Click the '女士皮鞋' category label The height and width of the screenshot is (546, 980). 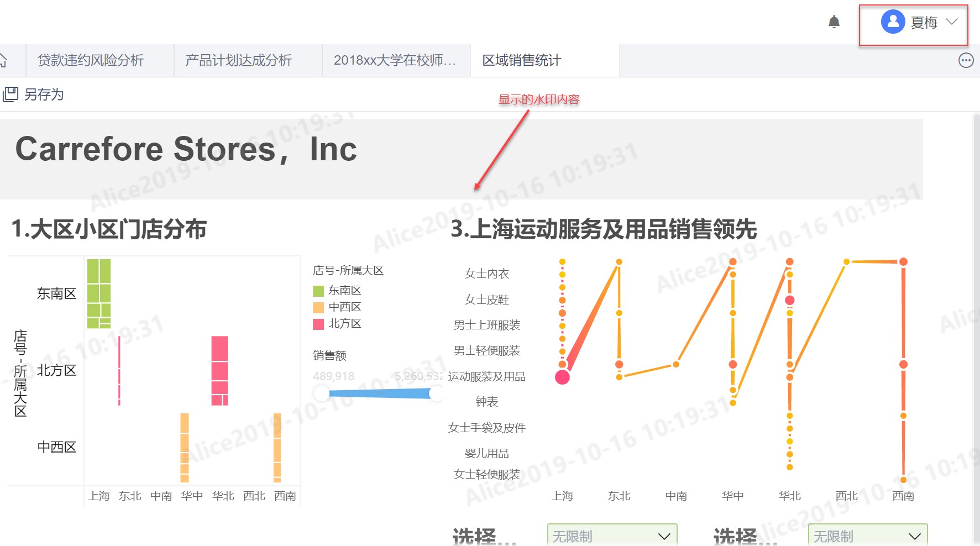(x=487, y=300)
